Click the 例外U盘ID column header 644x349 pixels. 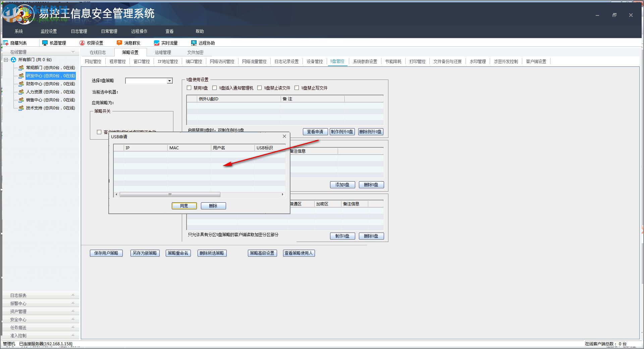pos(239,99)
